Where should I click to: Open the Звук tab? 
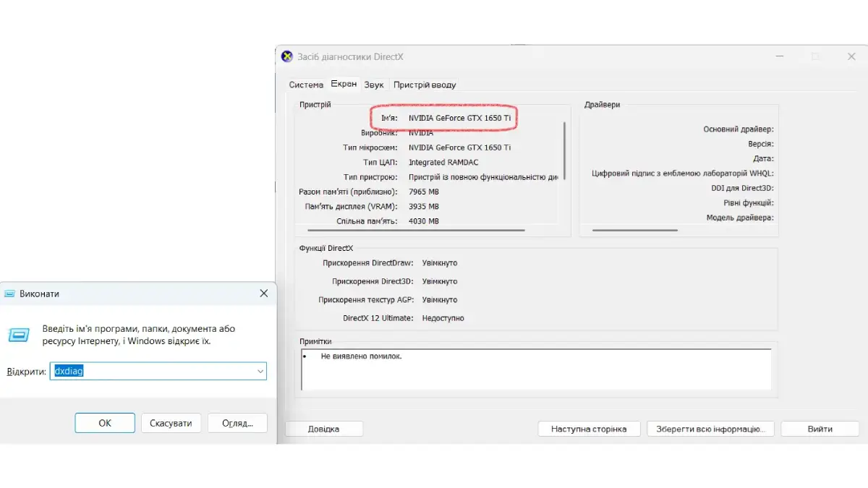(374, 85)
